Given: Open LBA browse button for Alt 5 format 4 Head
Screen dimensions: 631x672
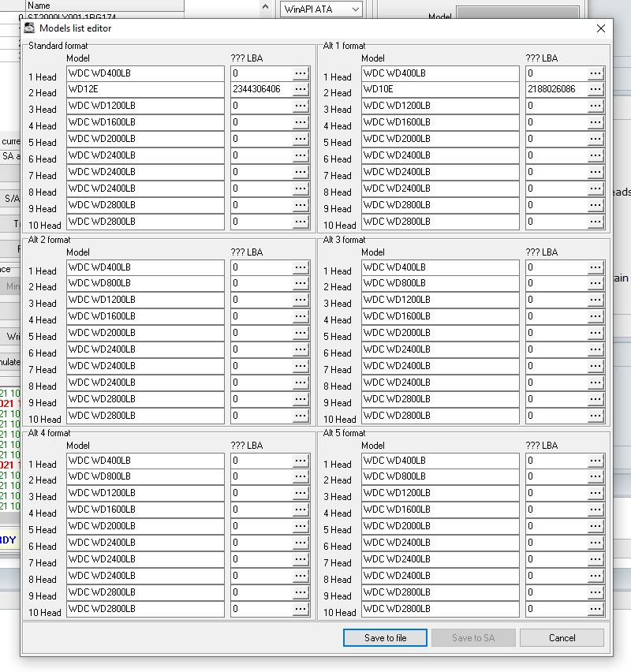Looking at the screenshot, I should point(596,510).
